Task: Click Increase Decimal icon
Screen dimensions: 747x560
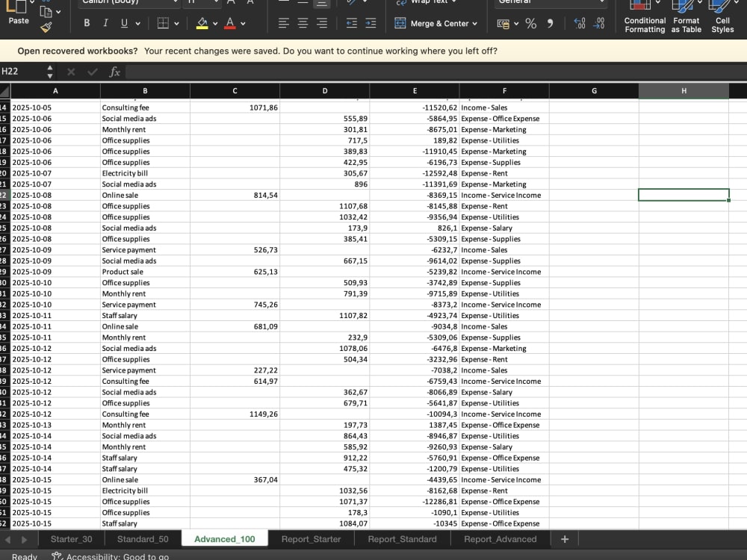Action: pos(580,23)
